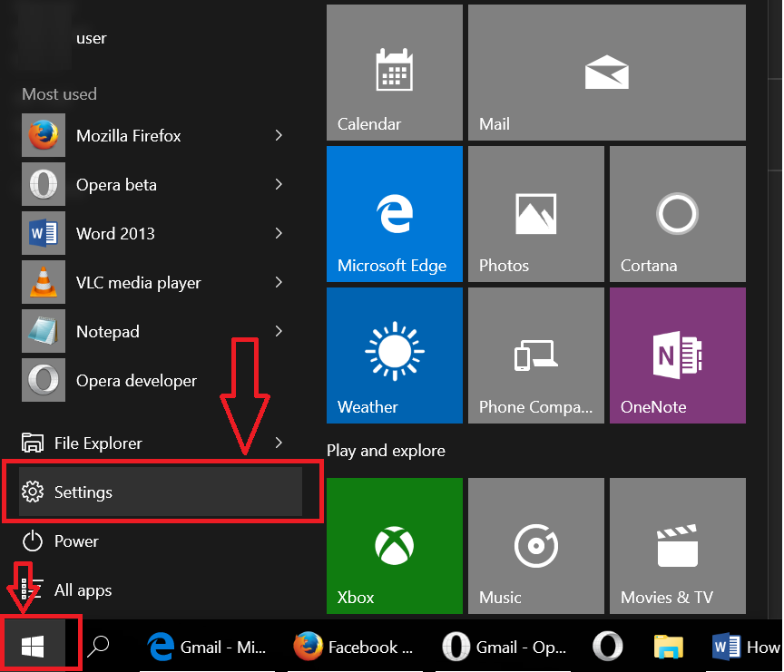Expand File Explorer jump list arrow
Screen dimensions: 784x672
(x=279, y=443)
